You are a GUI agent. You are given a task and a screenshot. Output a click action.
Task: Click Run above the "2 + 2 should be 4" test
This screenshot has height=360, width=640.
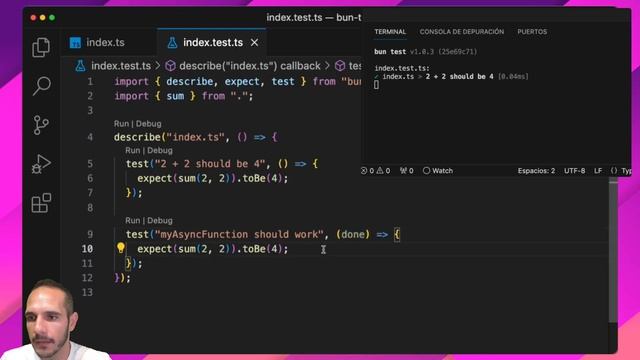(x=133, y=150)
